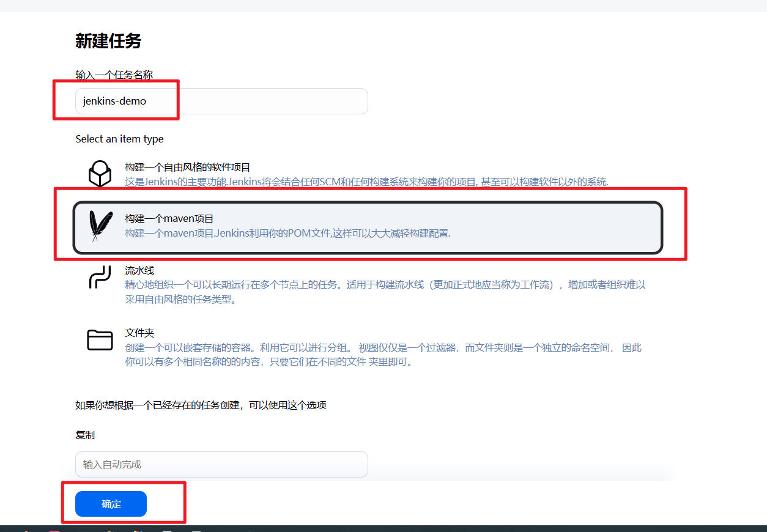
Task: Choose the 流水线 item title
Action: 139,270
